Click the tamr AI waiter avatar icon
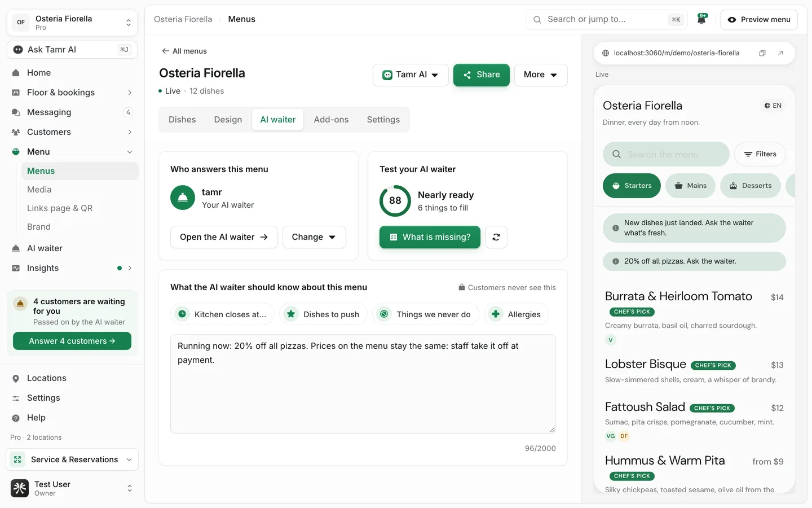Viewport: 812px width, 508px height. click(183, 198)
